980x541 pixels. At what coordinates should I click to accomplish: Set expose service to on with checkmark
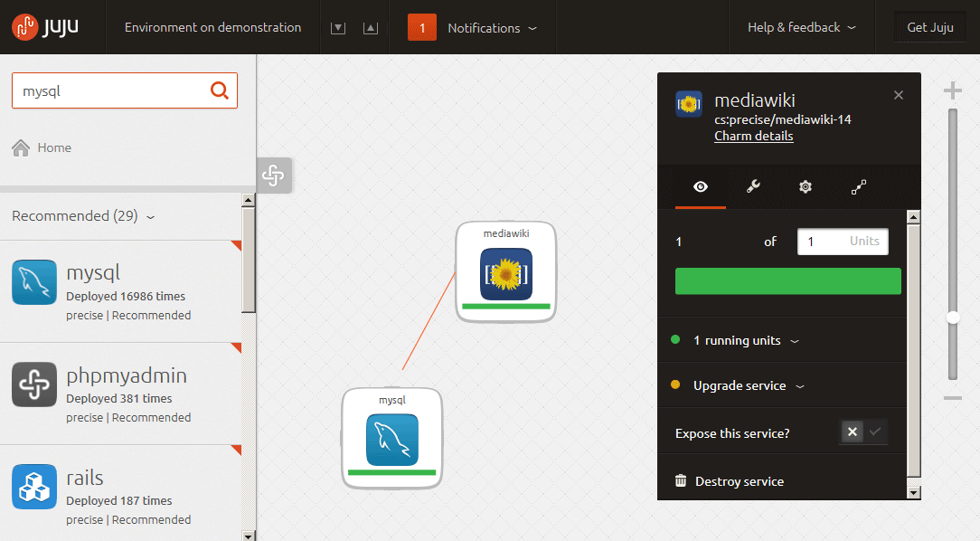[x=875, y=432]
